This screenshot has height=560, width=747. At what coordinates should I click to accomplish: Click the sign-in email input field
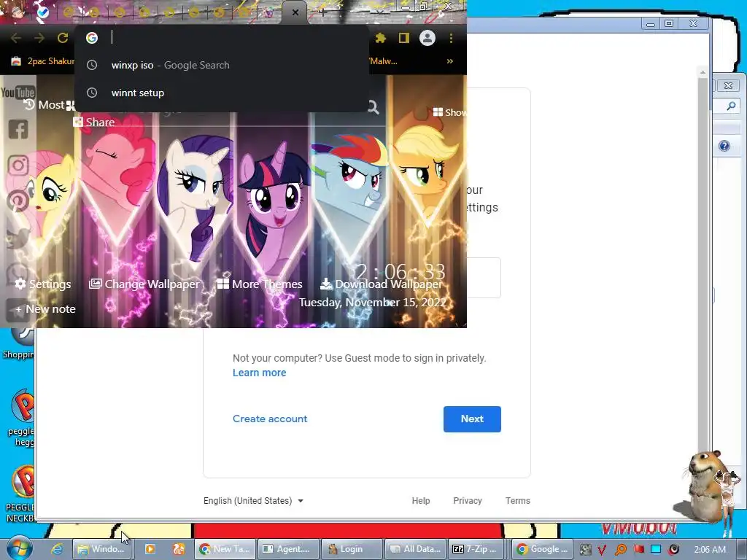pyautogui.click(x=483, y=278)
